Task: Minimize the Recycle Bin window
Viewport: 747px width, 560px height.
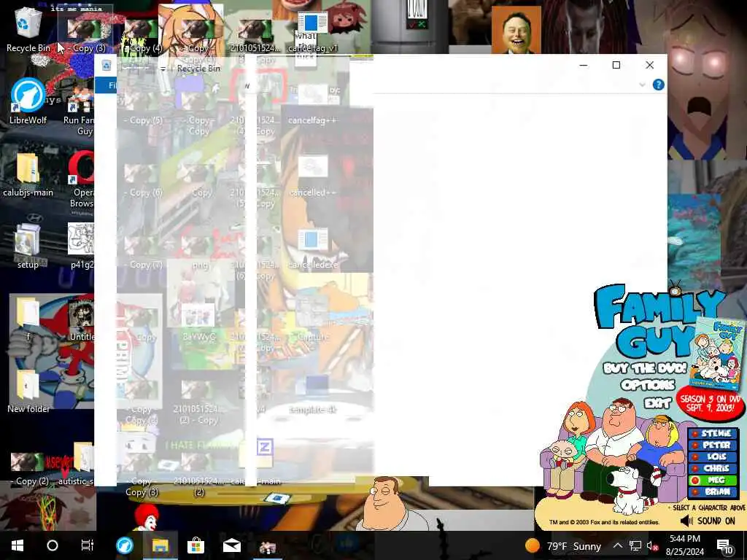Action: (x=583, y=65)
